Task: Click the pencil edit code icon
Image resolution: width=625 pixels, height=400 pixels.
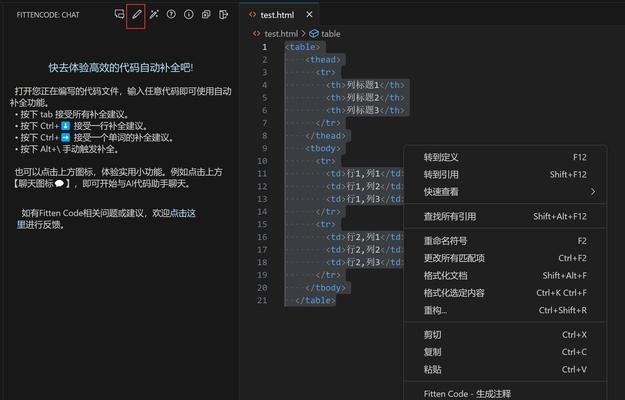Action: (x=136, y=15)
